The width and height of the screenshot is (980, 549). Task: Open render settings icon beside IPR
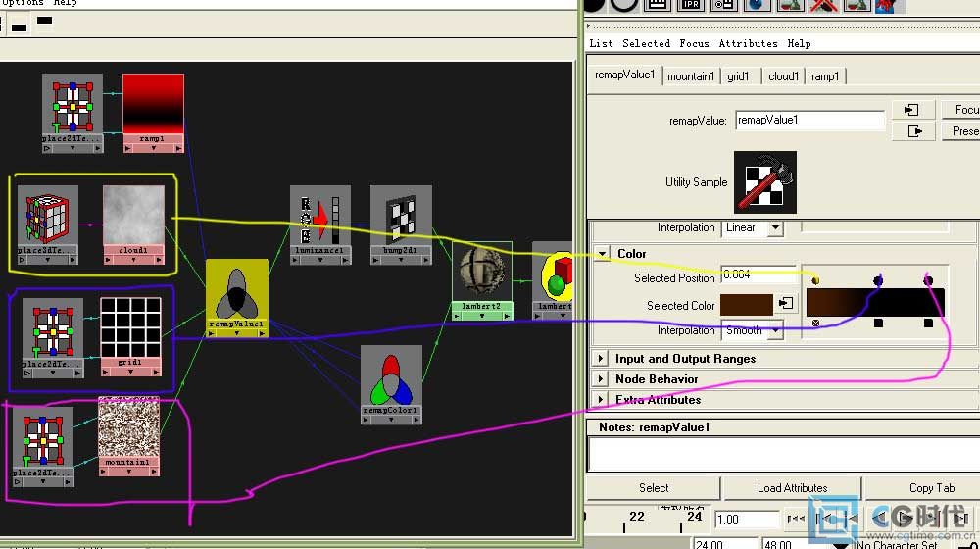(723, 4)
